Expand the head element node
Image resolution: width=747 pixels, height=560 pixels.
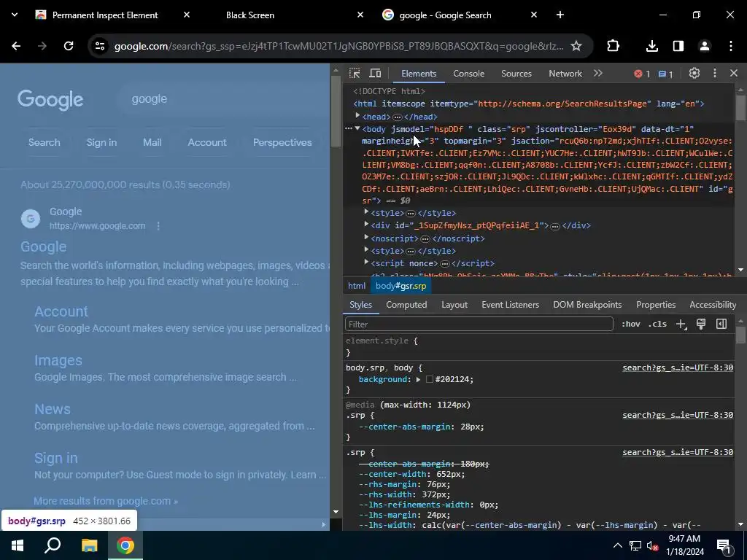click(357, 116)
